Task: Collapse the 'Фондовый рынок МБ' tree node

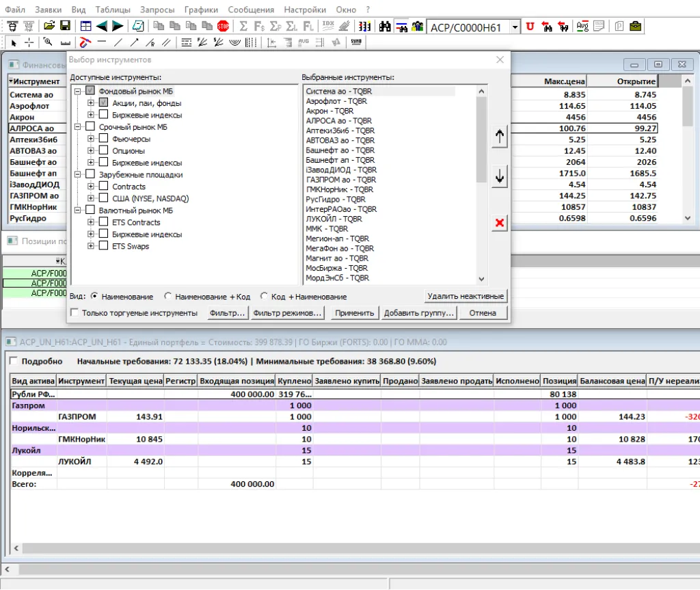Action: click(78, 91)
